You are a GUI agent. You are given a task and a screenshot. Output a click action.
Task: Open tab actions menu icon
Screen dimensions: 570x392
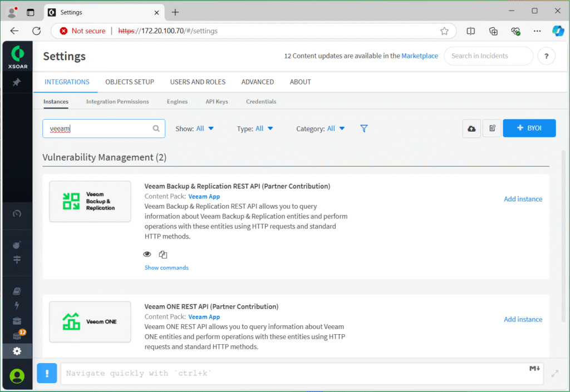pyautogui.click(x=31, y=12)
